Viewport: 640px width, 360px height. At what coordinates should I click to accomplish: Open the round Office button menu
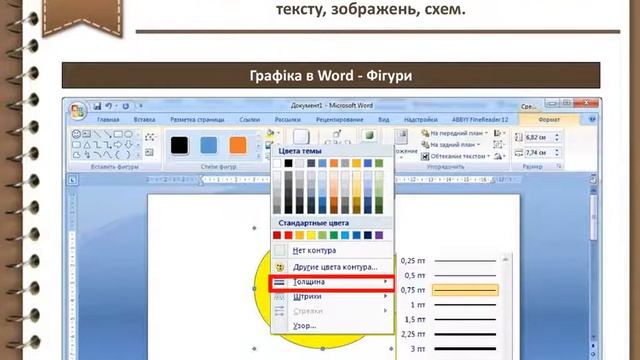point(78,110)
